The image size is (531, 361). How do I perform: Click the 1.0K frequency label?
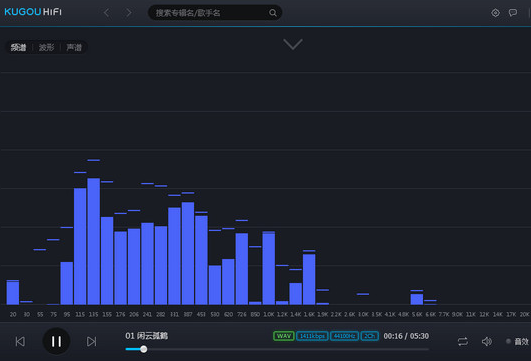coord(269,315)
